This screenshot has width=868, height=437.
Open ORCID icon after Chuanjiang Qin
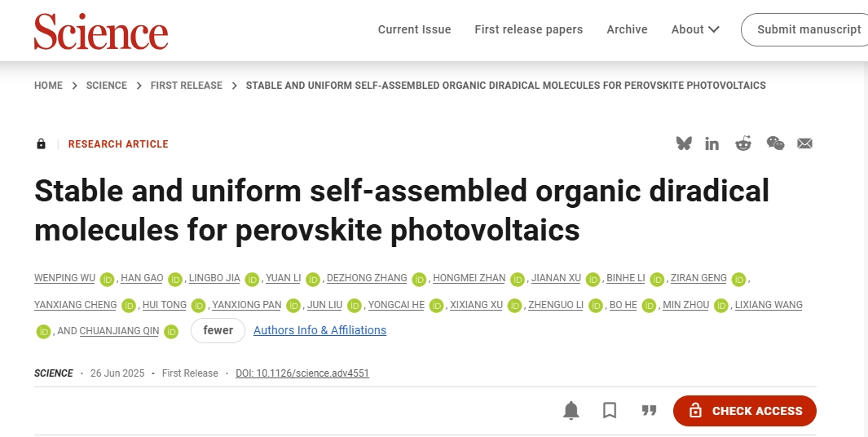click(x=171, y=332)
